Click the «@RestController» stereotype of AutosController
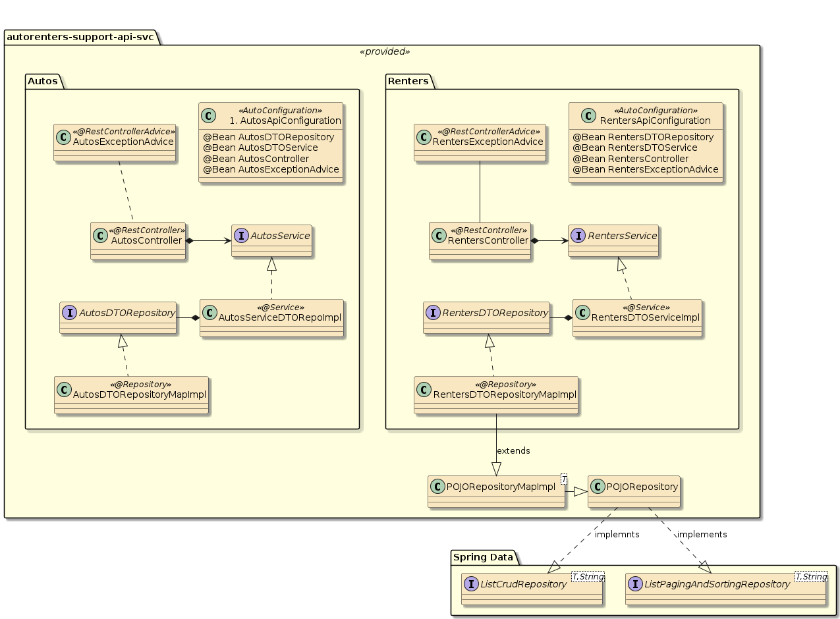The image size is (840, 619). 148,230
